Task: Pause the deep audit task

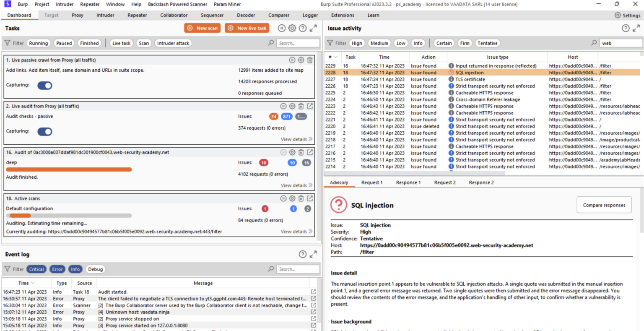Action: coord(283,152)
